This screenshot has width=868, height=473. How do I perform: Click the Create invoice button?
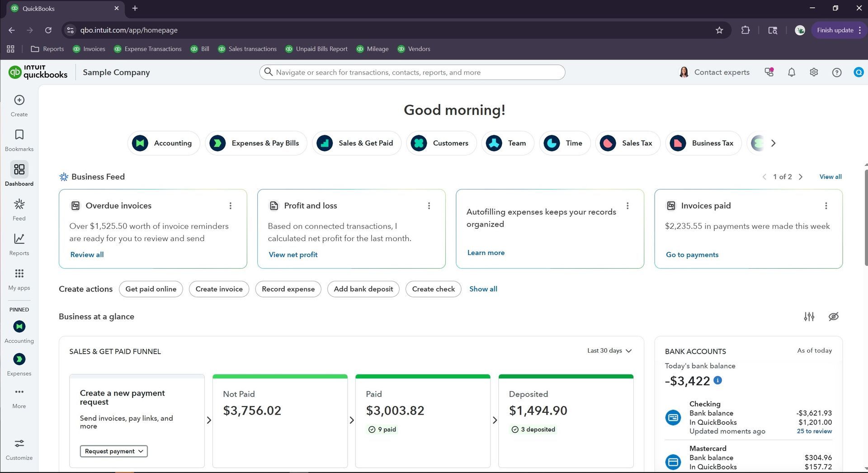pyautogui.click(x=219, y=289)
